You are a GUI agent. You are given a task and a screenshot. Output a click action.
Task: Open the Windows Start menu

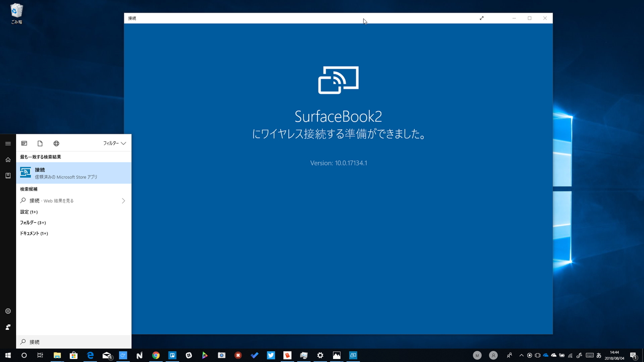8,355
